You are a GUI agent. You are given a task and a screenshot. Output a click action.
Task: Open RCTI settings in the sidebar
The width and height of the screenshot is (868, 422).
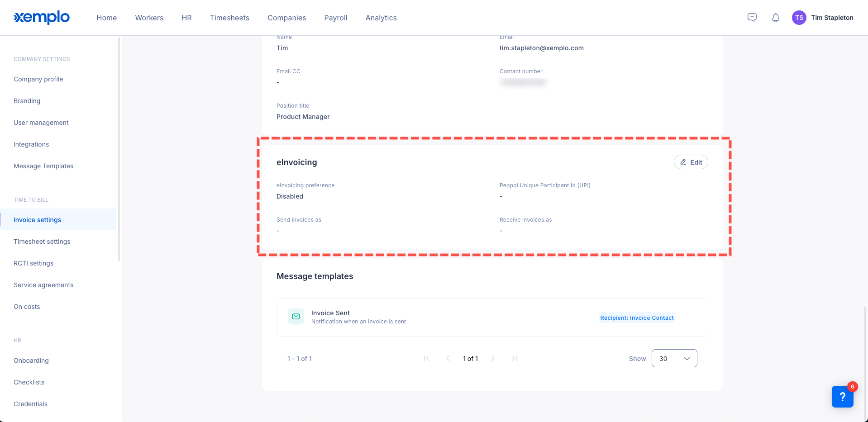[33, 263]
